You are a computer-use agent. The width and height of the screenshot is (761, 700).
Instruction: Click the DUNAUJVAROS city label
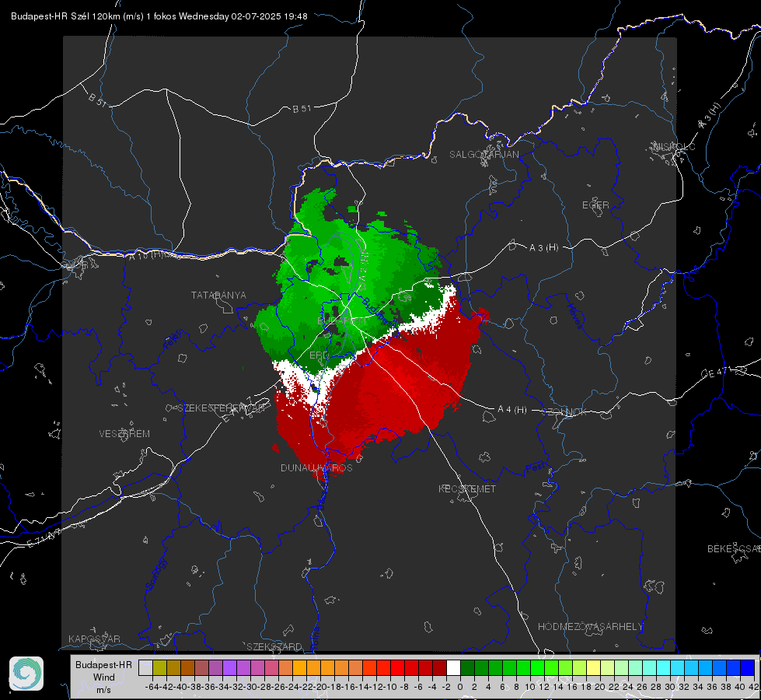(316, 467)
